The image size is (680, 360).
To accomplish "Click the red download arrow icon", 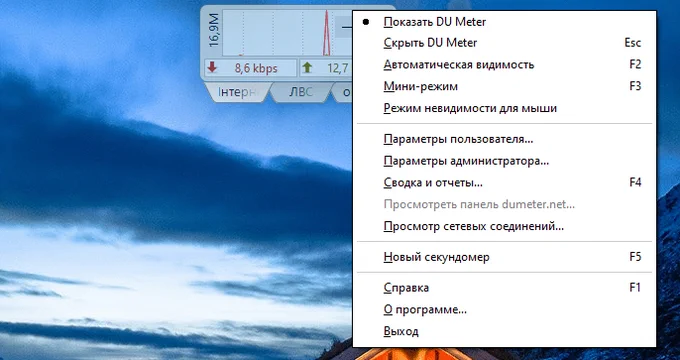I will (212, 67).
